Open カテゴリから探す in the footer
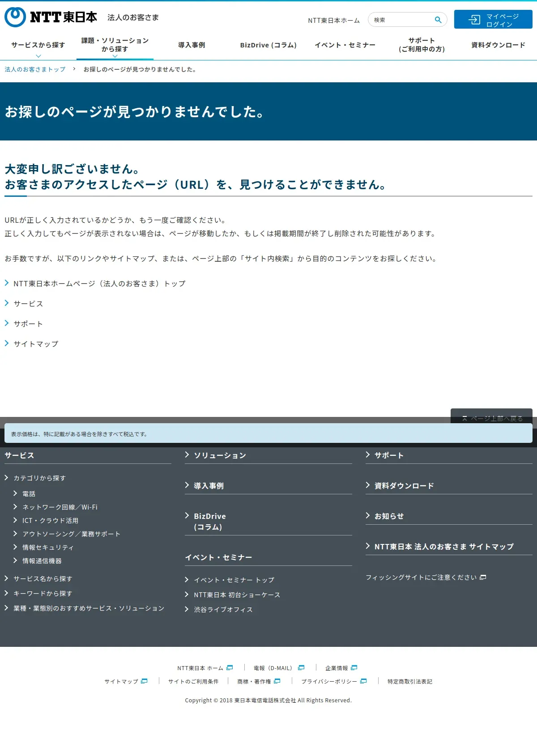 click(x=40, y=478)
